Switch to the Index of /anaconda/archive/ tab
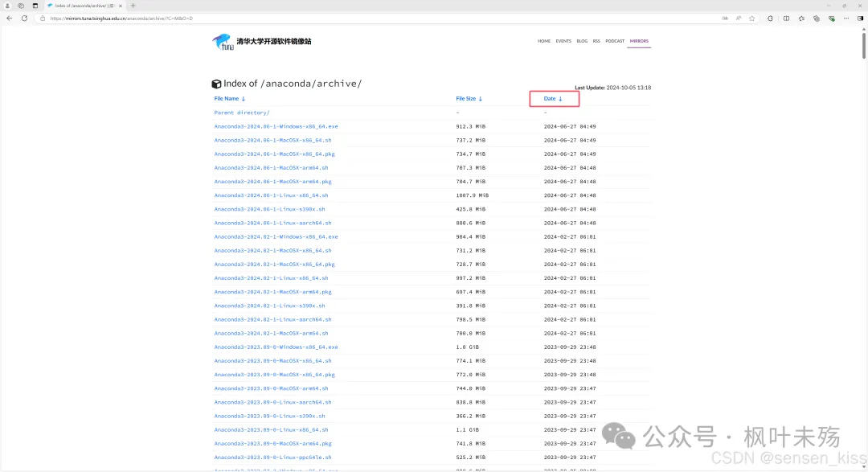The width and height of the screenshot is (868, 472). [x=84, y=6]
